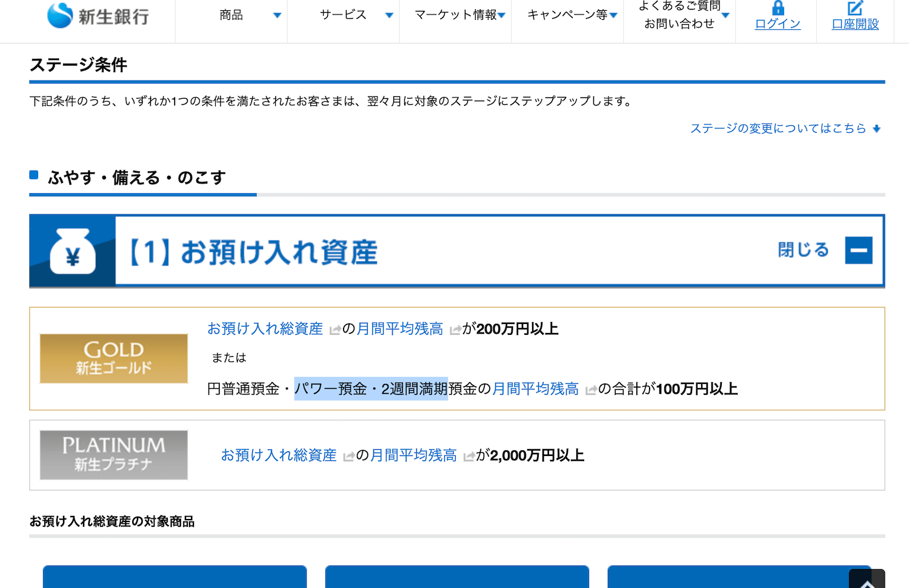
Task: Click the scroll-to-top arrow button
Action: click(867, 580)
